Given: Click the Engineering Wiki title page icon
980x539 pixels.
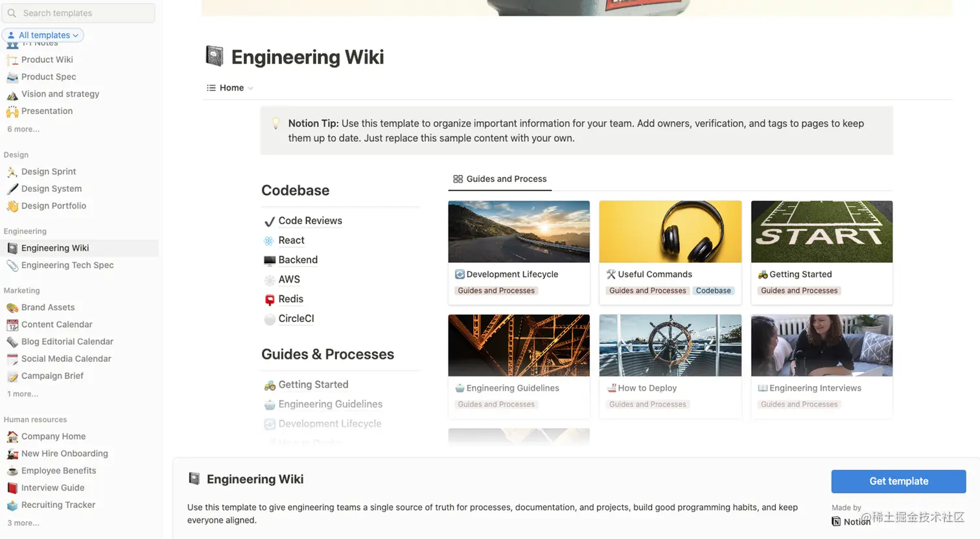Looking at the screenshot, I should click(215, 56).
